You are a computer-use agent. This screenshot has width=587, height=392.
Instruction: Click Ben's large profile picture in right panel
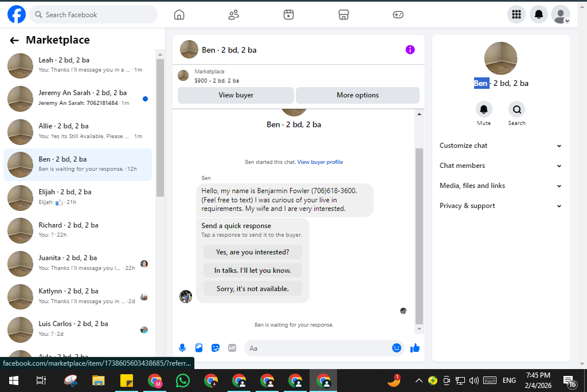[x=500, y=58]
